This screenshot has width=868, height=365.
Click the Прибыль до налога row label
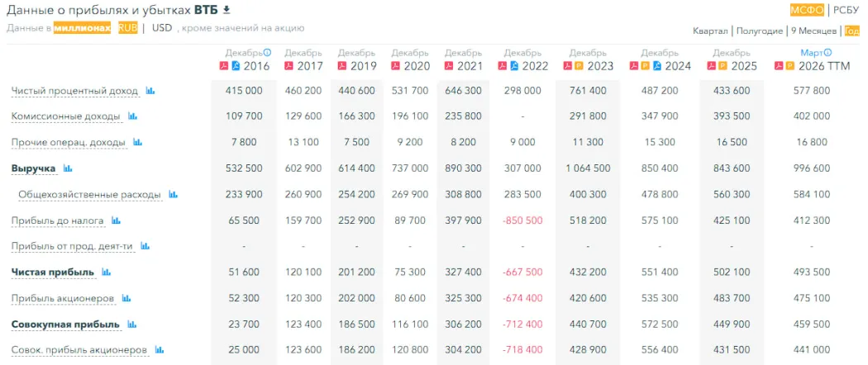coord(57,220)
